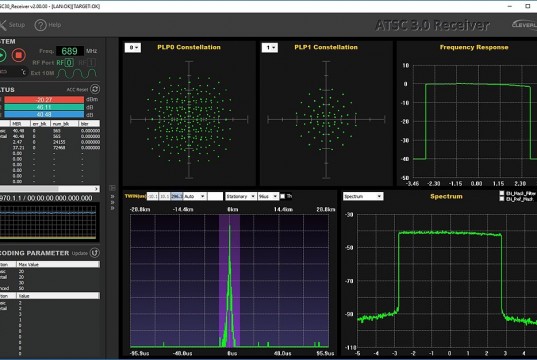The width and height of the screenshot is (537, 360).
Task: Click the ACC Reset circular arrows icon
Action: tap(95, 89)
